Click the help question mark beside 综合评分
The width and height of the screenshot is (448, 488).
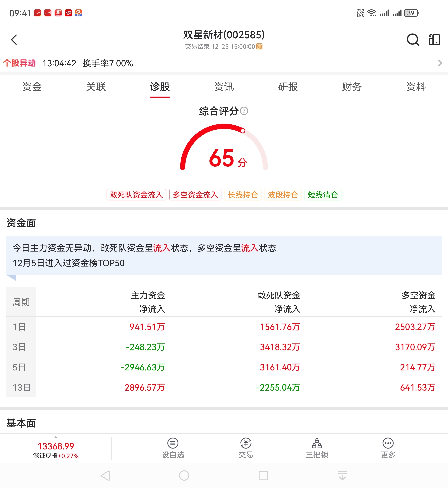[x=244, y=111]
